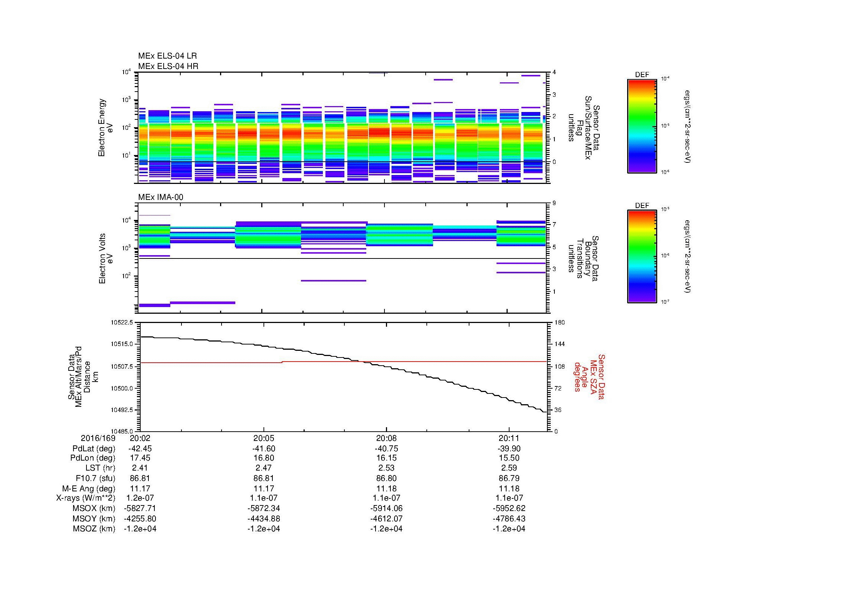Click the black horizontal flag line in the IMA panel
This screenshot has width=868, height=613.
342,259
